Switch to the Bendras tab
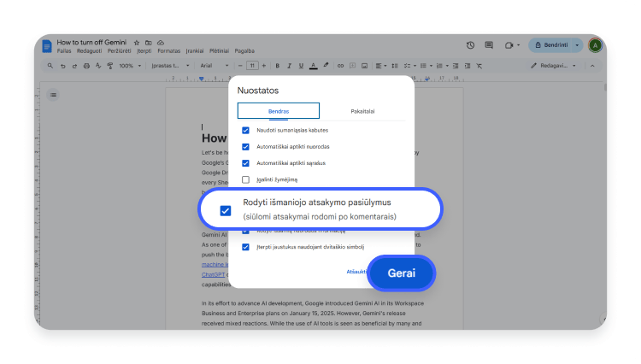This screenshot has height=364, width=641. coord(279,111)
